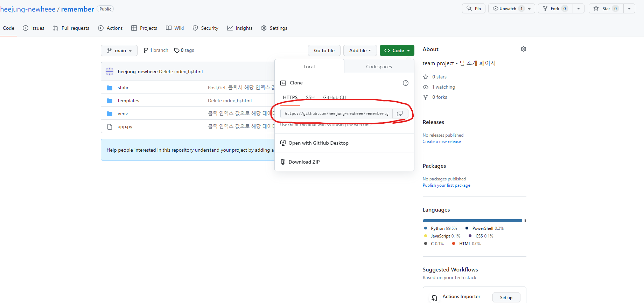Go to the Actions tab
644x303 pixels.
[x=110, y=28]
